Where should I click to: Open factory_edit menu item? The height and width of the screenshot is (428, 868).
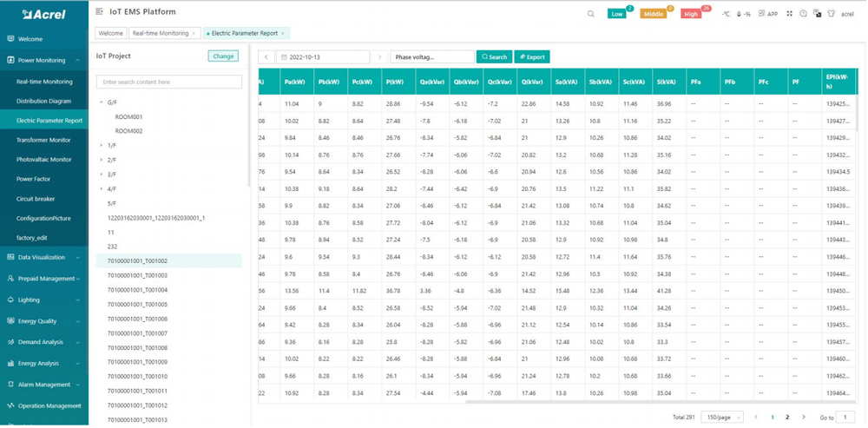(x=43, y=238)
